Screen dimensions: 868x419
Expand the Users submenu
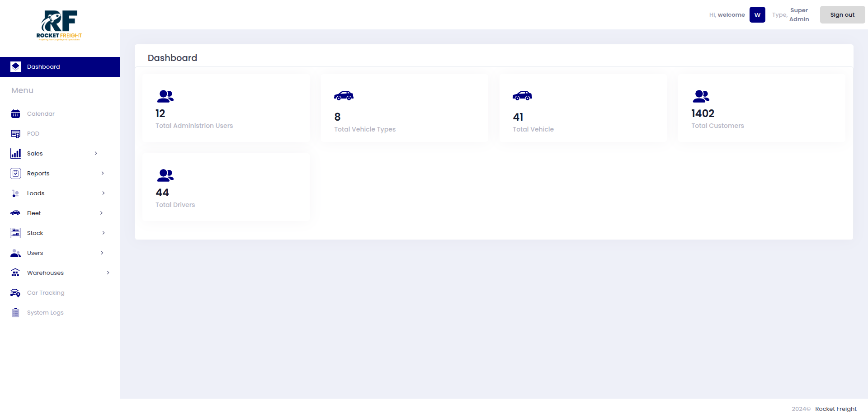click(x=101, y=253)
